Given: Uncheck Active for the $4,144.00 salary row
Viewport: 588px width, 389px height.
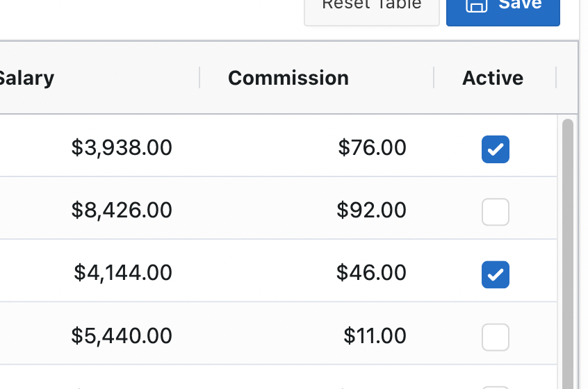Looking at the screenshot, I should [496, 274].
